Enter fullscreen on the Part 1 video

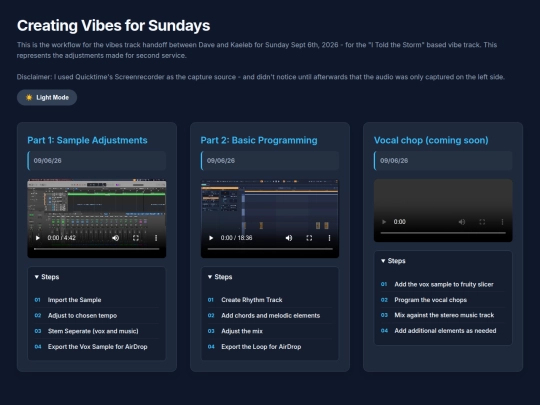(136, 238)
